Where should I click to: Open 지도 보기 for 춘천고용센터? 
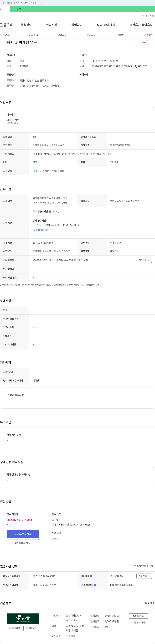[x=144, y=576]
